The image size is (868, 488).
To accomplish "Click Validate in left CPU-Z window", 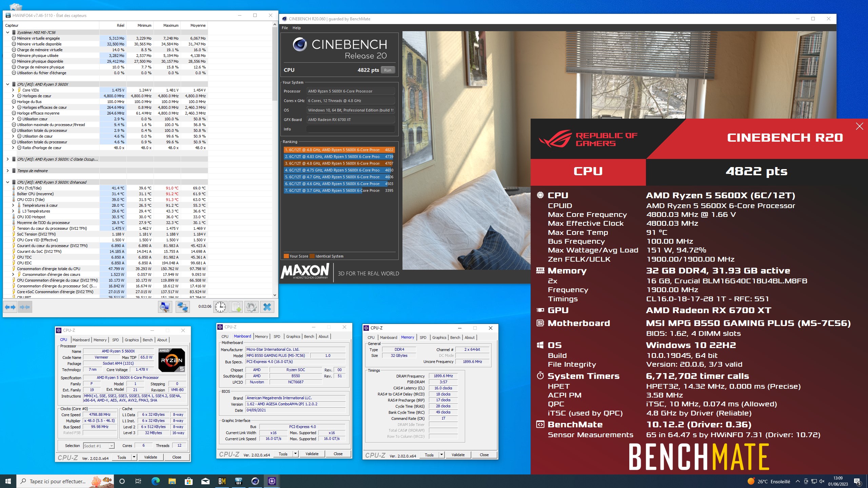I will 151,457.
